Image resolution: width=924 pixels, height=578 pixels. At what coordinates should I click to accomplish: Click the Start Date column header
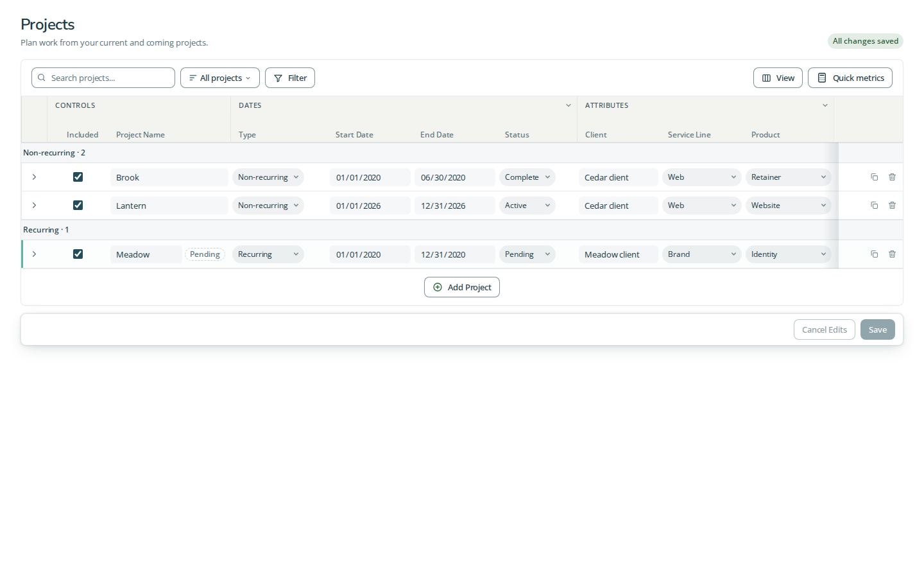354,135
